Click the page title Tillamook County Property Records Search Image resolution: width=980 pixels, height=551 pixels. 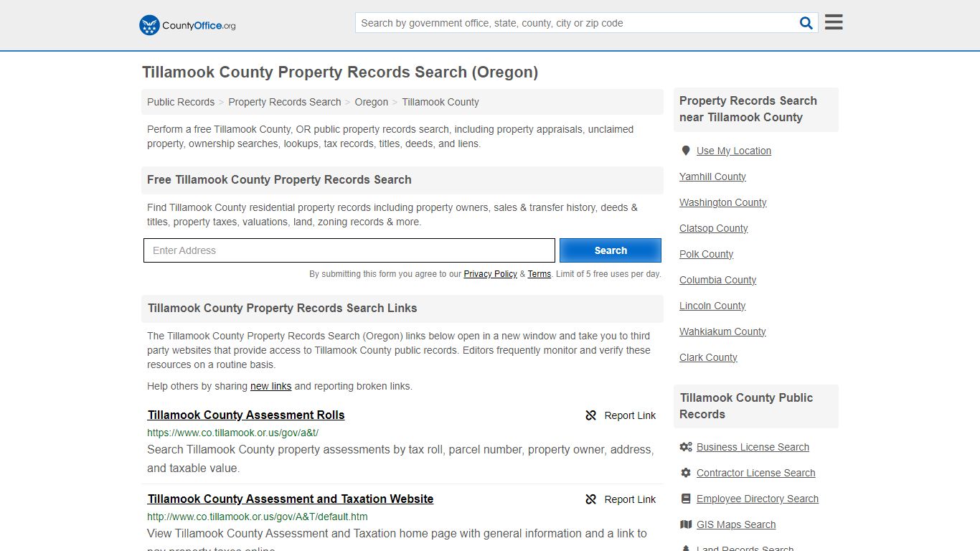pyautogui.click(x=340, y=72)
